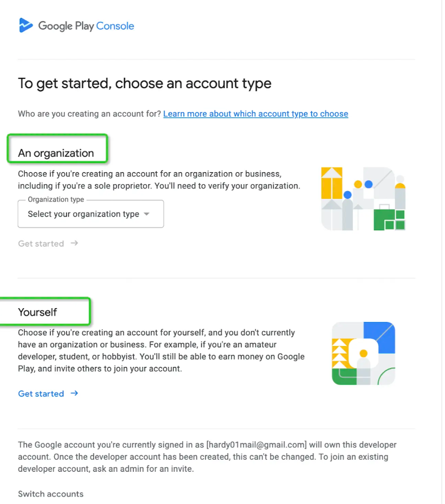Click the organization description paragraph
The height and width of the screenshot is (504, 445).
coord(159,180)
